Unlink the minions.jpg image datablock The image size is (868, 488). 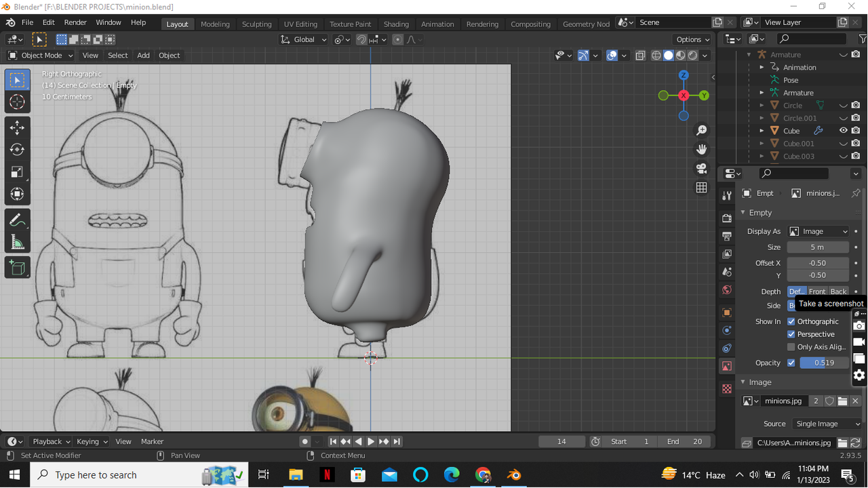point(855,401)
